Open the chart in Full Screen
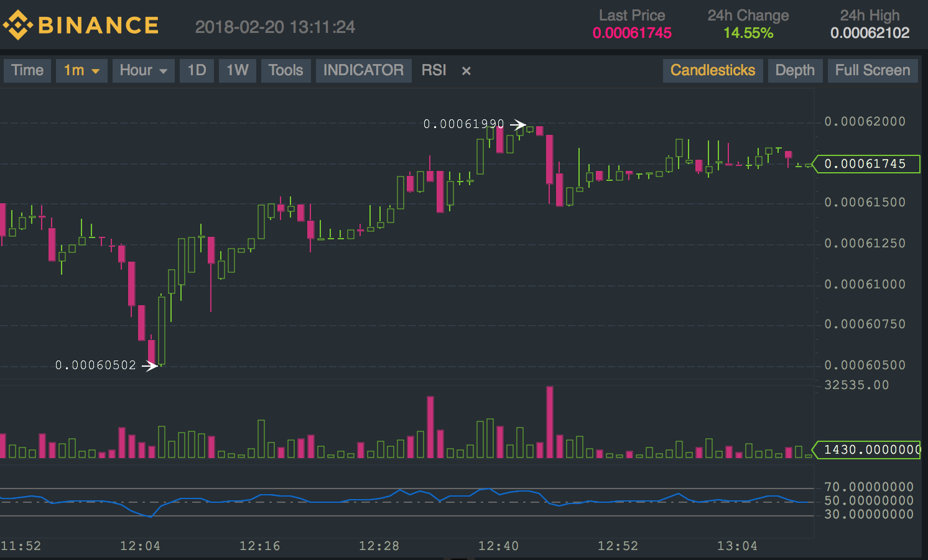 click(x=873, y=70)
